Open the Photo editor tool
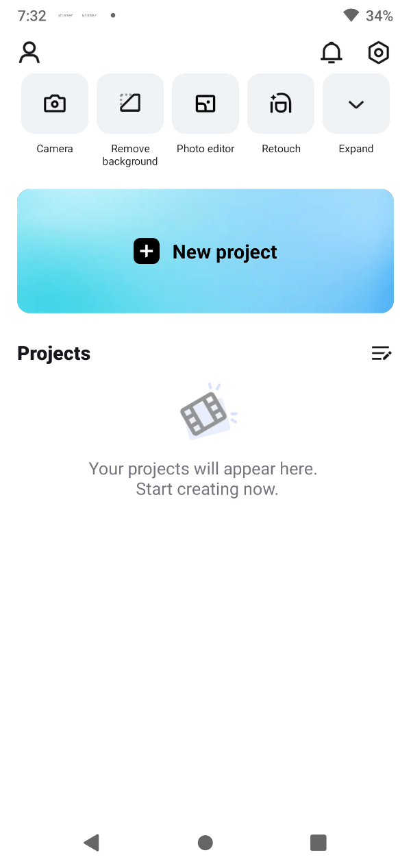Image resolution: width=411 pixels, height=868 pixels. pyautogui.click(x=206, y=104)
